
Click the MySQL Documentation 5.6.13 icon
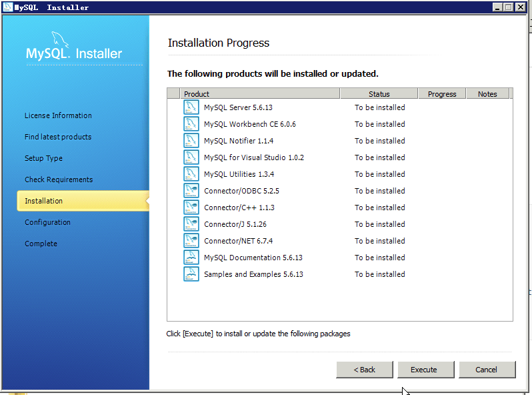[x=191, y=257]
